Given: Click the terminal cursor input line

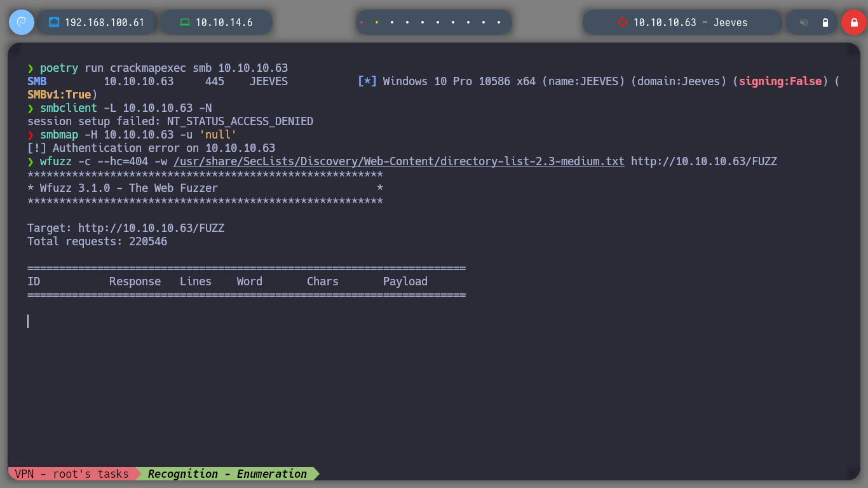Looking at the screenshot, I should tap(28, 322).
